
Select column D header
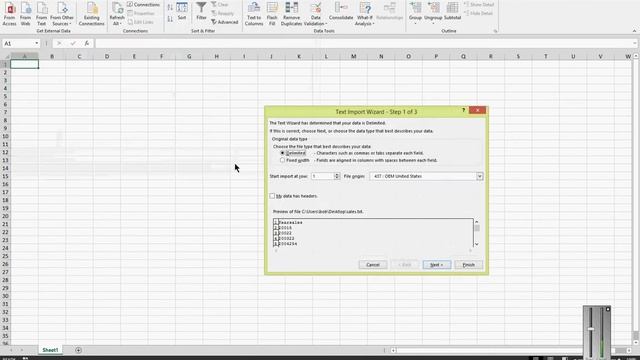(107, 56)
